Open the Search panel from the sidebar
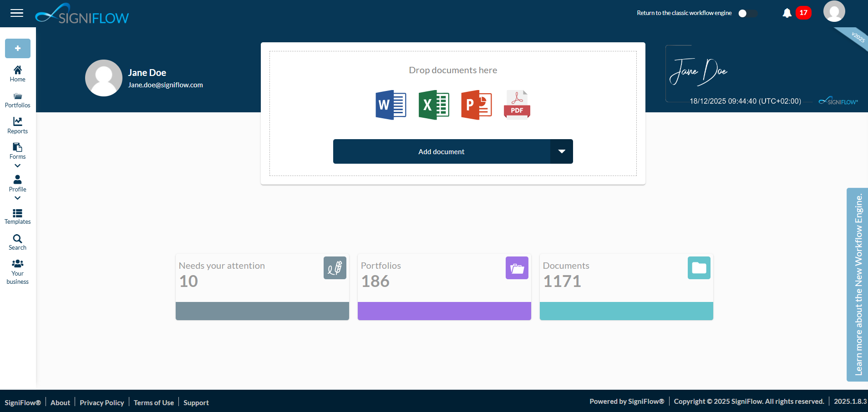The height and width of the screenshot is (412, 868). coord(17,241)
